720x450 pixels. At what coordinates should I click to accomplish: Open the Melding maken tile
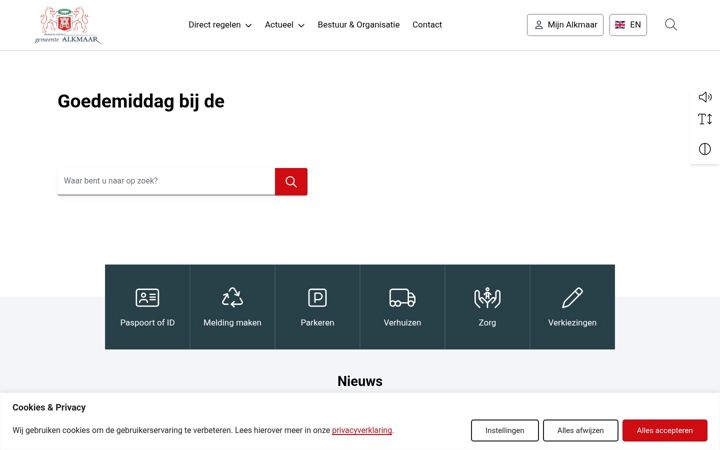pyautogui.click(x=232, y=307)
